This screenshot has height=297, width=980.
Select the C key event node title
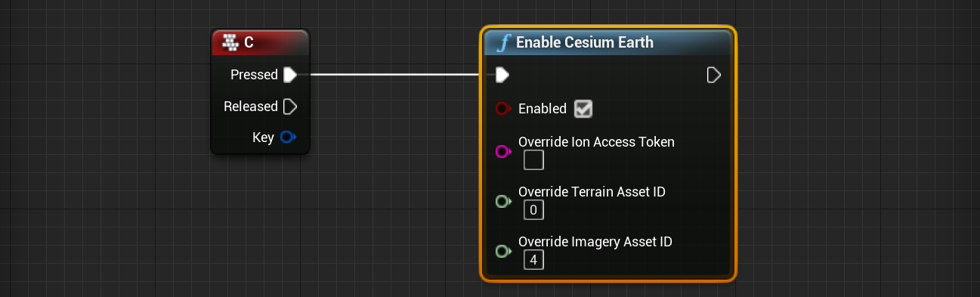coord(260,43)
